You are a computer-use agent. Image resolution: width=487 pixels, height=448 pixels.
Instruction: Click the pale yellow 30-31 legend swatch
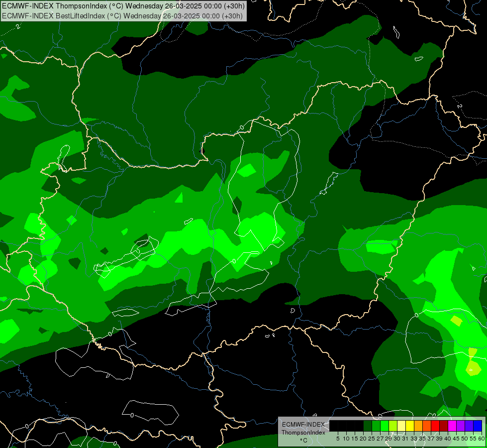tap(401, 426)
